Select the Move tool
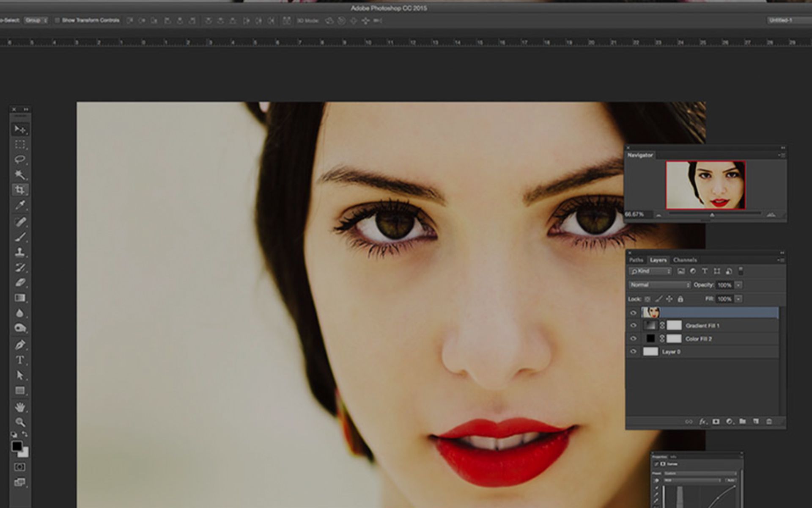The width and height of the screenshot is (812, 508). coord(20,129)
